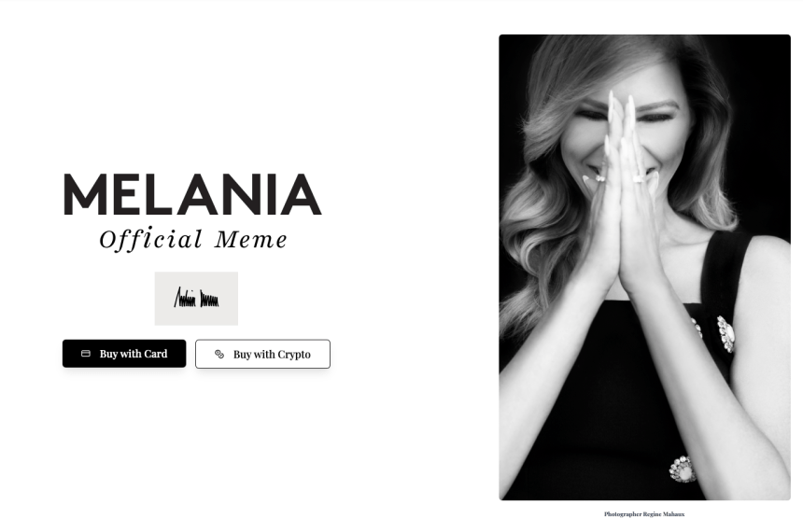Click the credit card icon
The image size is (803, 532).
coord(86,354)
